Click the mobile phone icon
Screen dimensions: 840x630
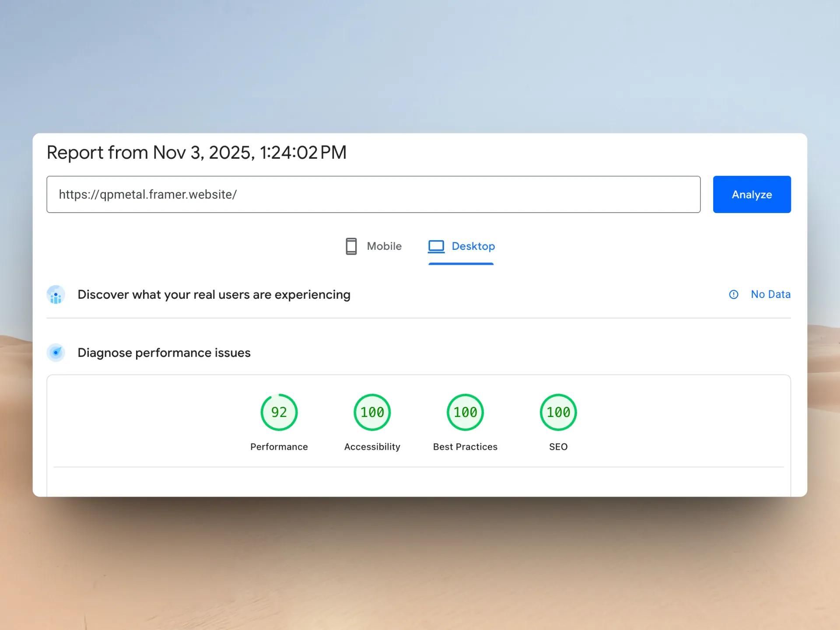351,246
